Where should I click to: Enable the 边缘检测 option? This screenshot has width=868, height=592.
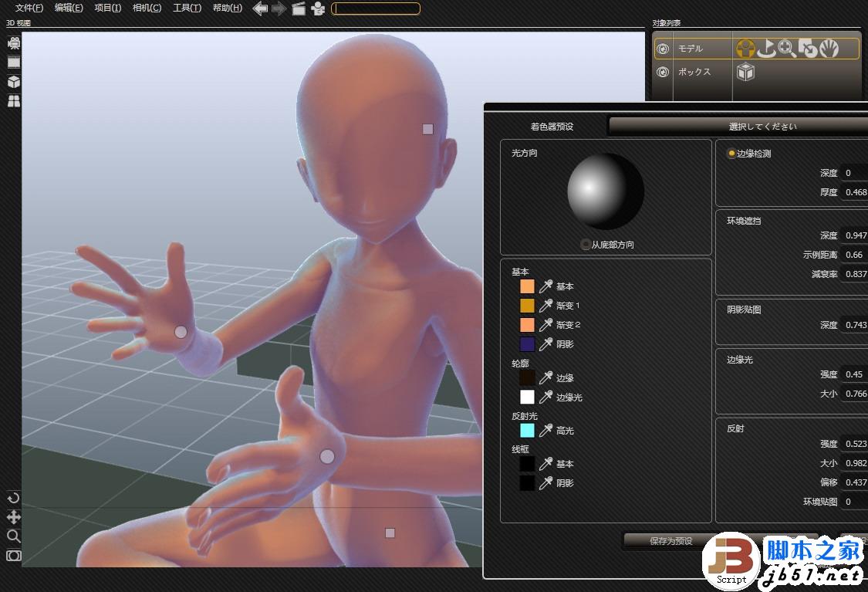tap(731, 154)
